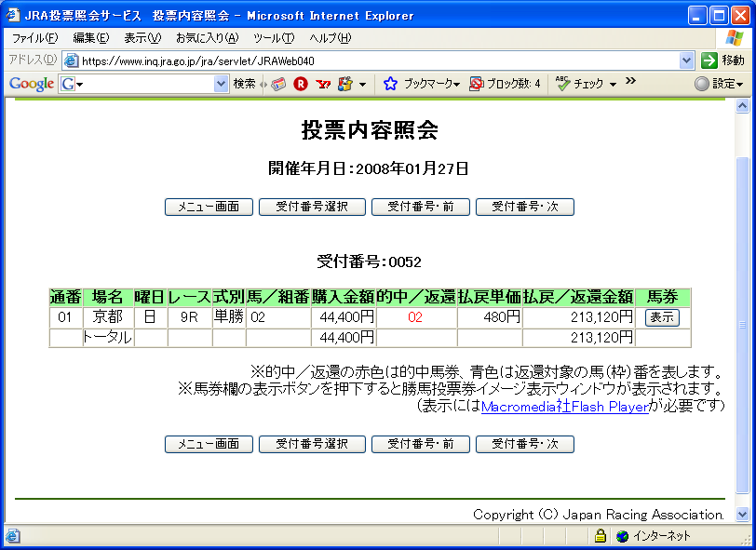The height and width of the screenshot is (550, 756).
Task: Open the ファイル(F) menu
Action: point(34,37)
